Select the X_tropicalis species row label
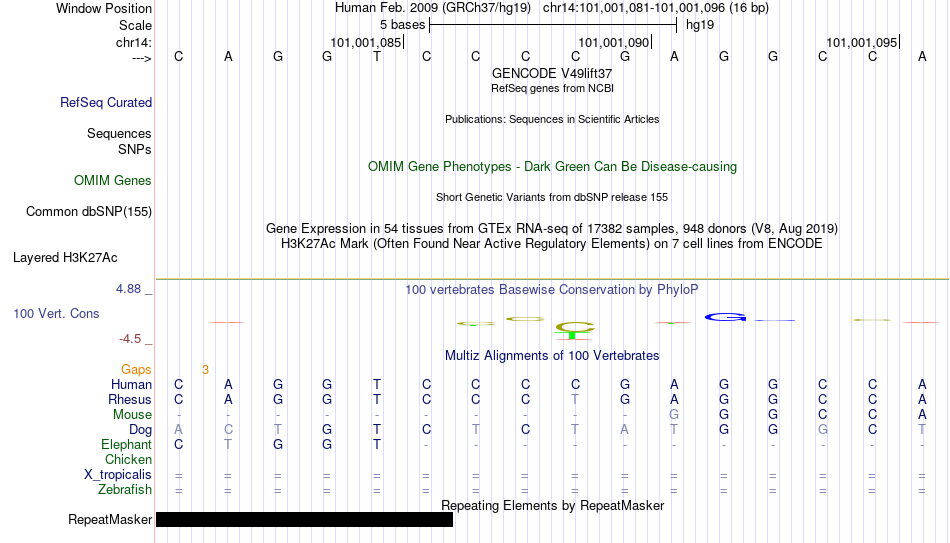The image size is (950, 543). (118, 475)
